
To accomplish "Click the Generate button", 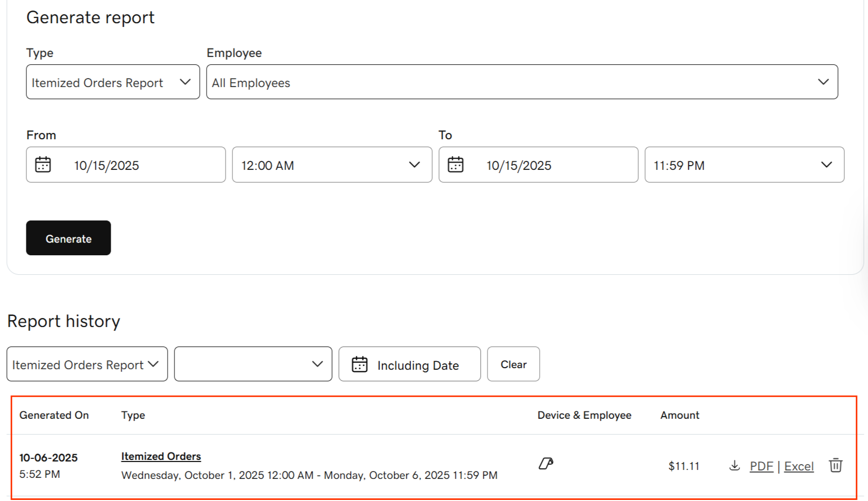I will click(x=68, y=238).
